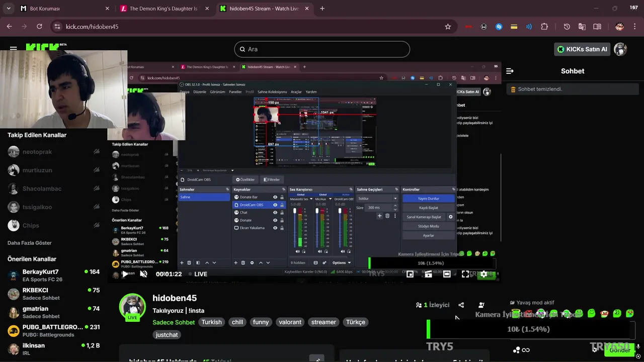Adjust the DroidCam OBS volume fader
644x362 pixels.
pos(340,212)
